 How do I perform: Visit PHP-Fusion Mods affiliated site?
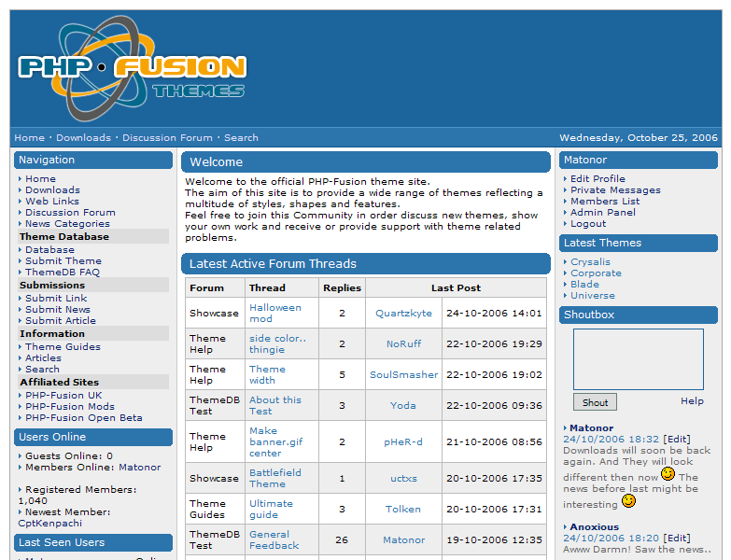click(70, 406)
